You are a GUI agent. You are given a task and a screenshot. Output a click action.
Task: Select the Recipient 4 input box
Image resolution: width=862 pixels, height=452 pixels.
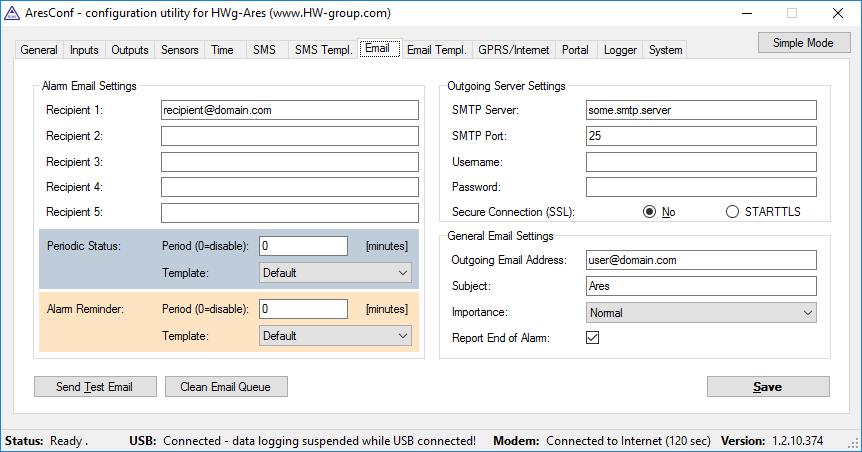coord(290,187)
